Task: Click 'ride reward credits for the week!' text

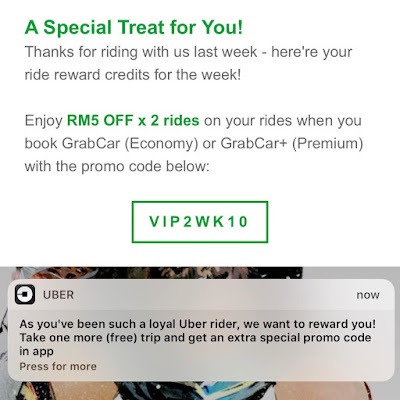Action: click(133, 75)
